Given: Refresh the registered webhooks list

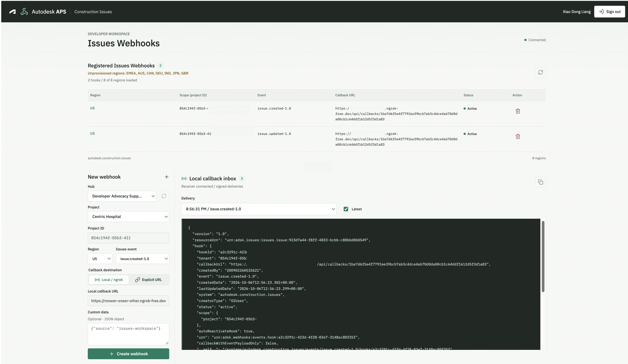Looking at the screenshot, I should pos(540,73).
